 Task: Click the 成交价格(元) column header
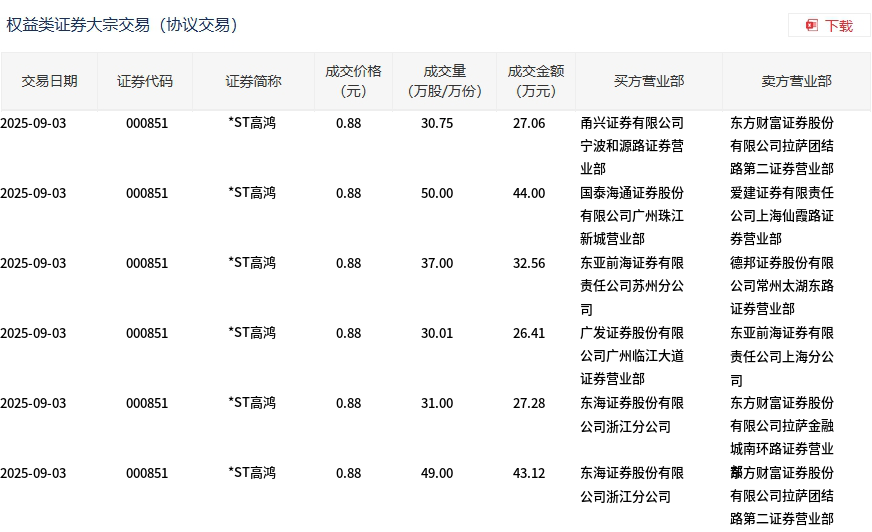coord(353,81)
